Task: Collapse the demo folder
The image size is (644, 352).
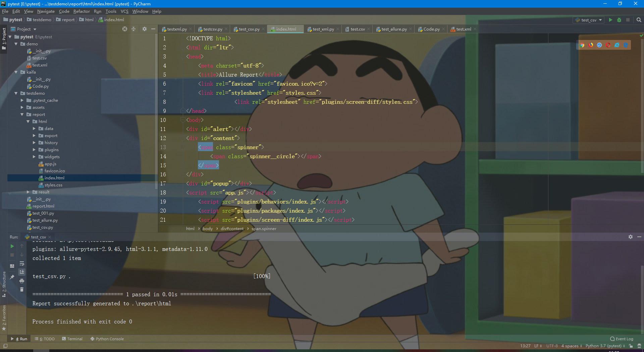Action: [x=16, y=44]
